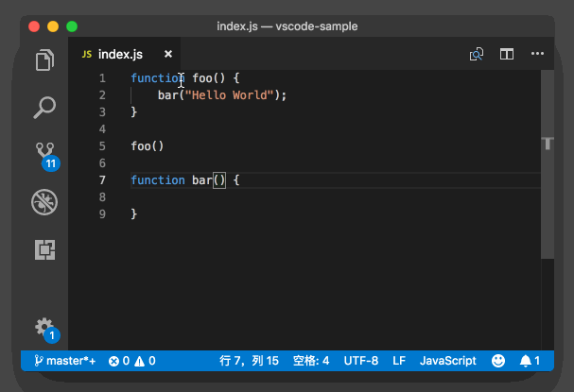Change the indentation size setting
The width and height of the screenshot is (574, 392).
(311, 361)
